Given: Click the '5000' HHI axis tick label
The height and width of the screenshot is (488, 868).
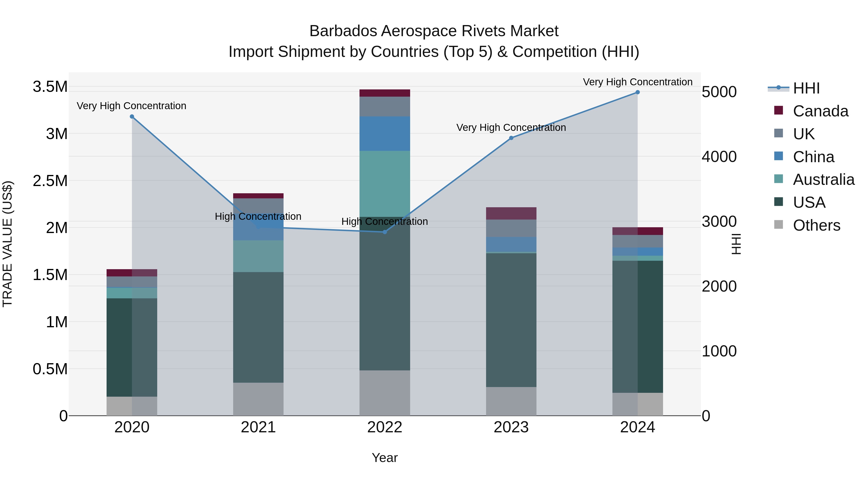Looking at the screenshot, I should 719,92.
